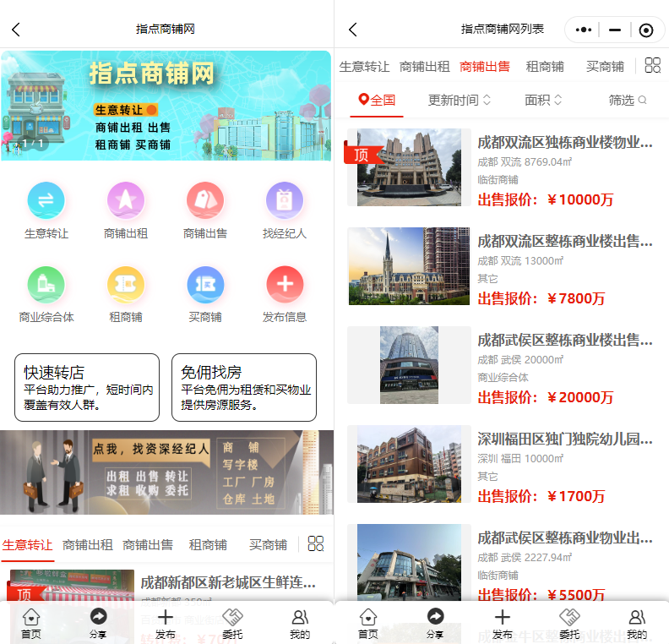Screen dimensions: 669x644
Task: Open listing title 深圳福田区独门独院幼儿园
Action: (565, 439)
